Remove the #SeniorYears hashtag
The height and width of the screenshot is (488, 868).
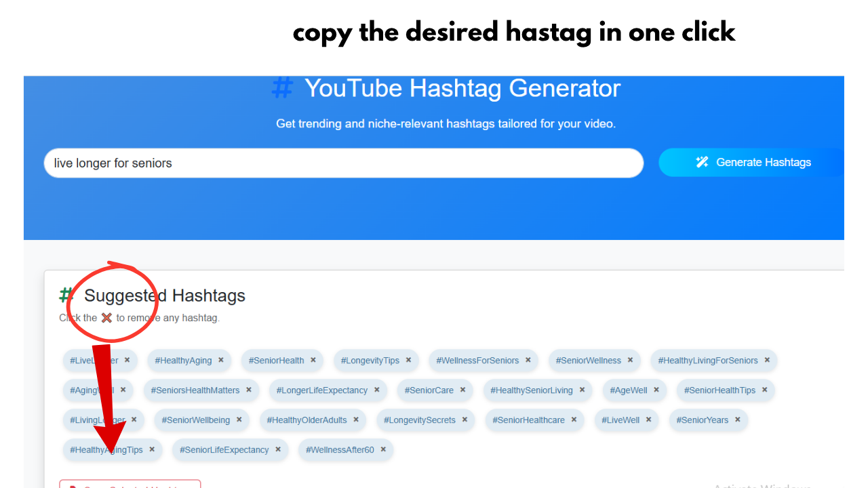coord(738,420)
